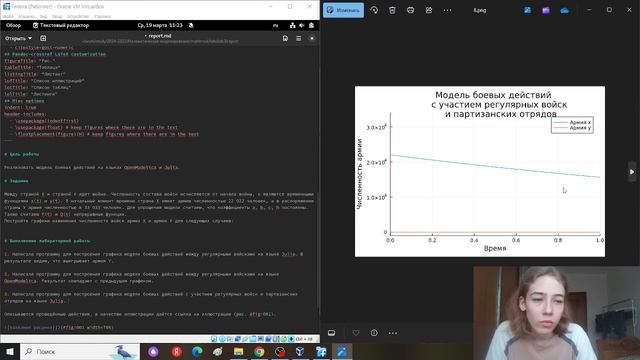
Task: Click the Задание heading in editor
Action: [16, 181]
